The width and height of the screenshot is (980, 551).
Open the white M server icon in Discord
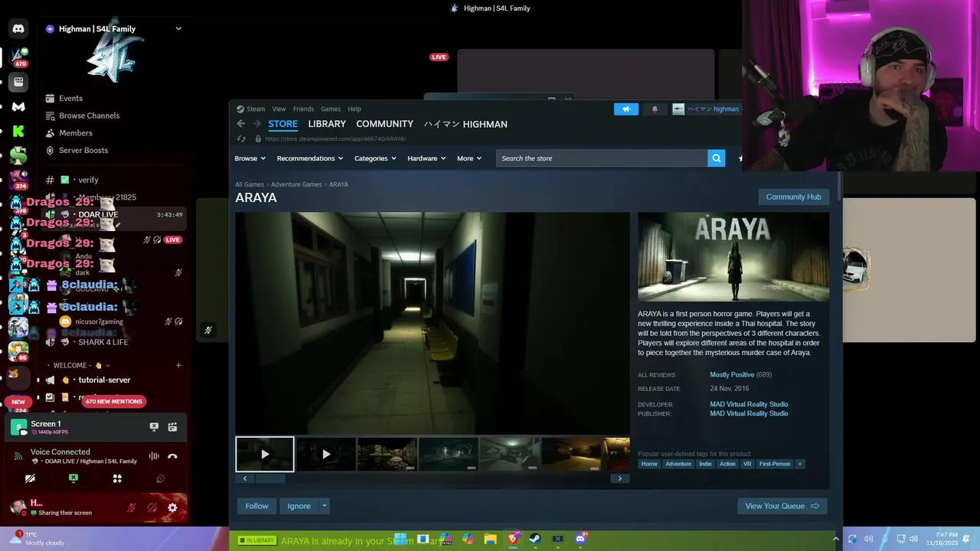pyautogui.click(x=18, y=106)
